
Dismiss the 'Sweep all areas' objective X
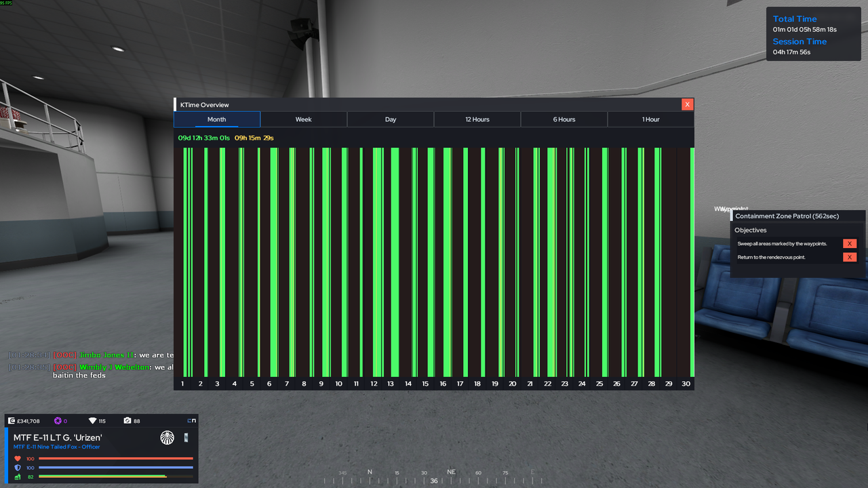pyautogui.click(x=850, y=243)
